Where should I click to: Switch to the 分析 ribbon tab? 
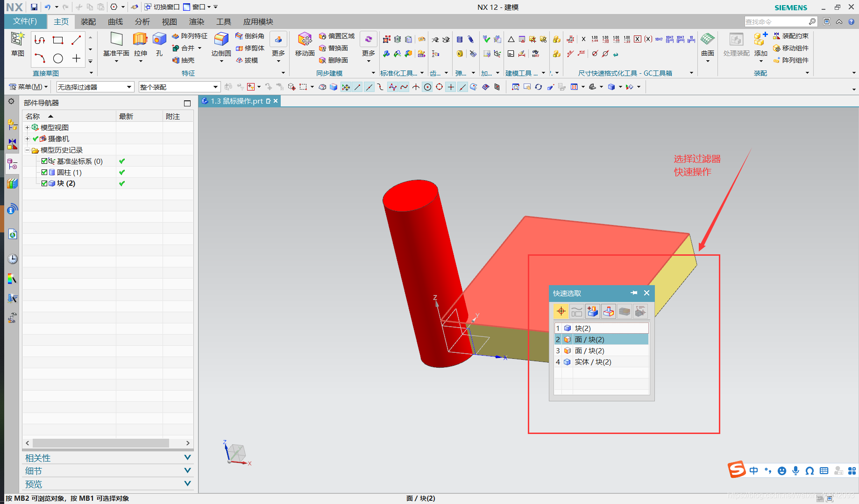click(142, 22)
